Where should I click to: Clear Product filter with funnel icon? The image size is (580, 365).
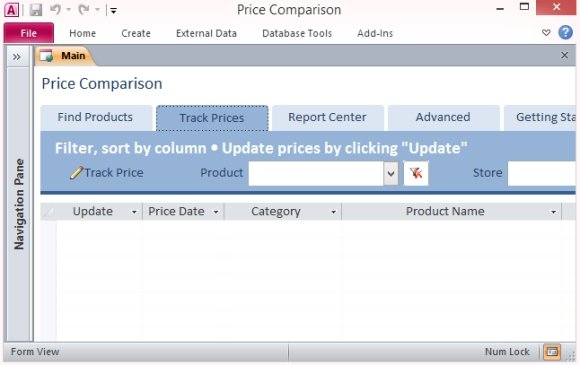pos(416,173)
